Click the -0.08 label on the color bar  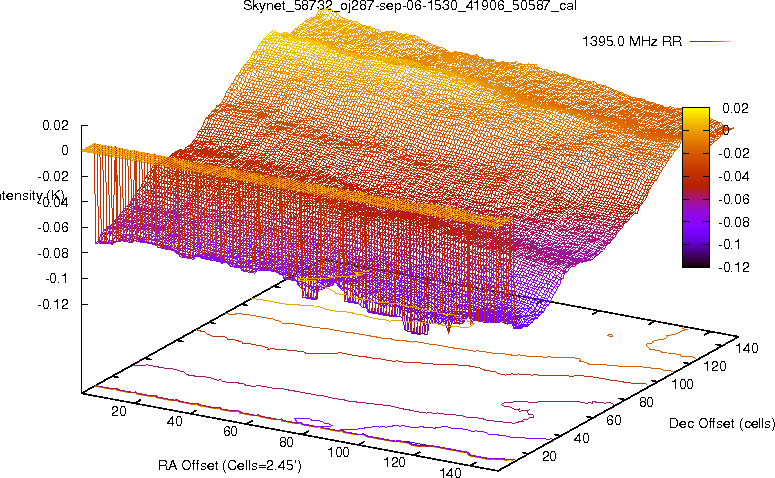733,222
